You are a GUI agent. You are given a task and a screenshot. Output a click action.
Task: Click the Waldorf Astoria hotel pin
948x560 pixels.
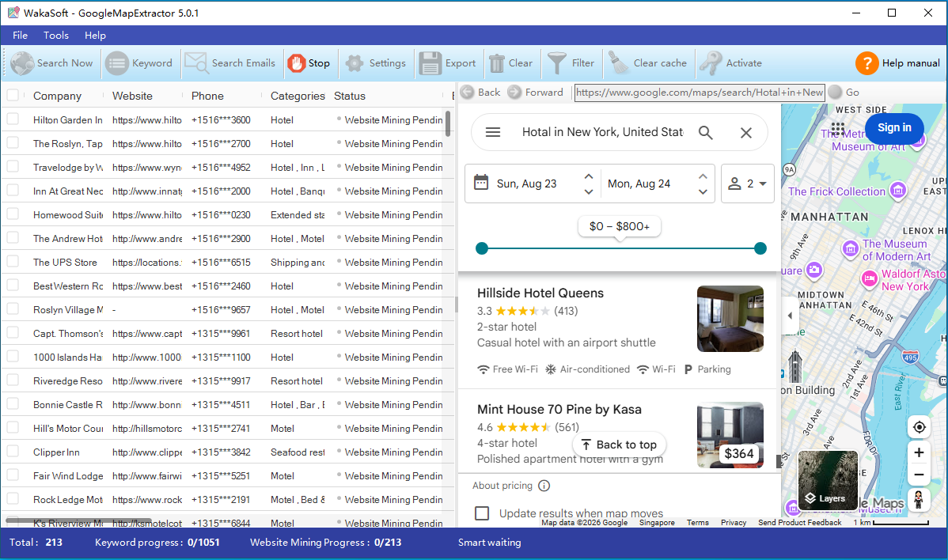coord(870,278)
